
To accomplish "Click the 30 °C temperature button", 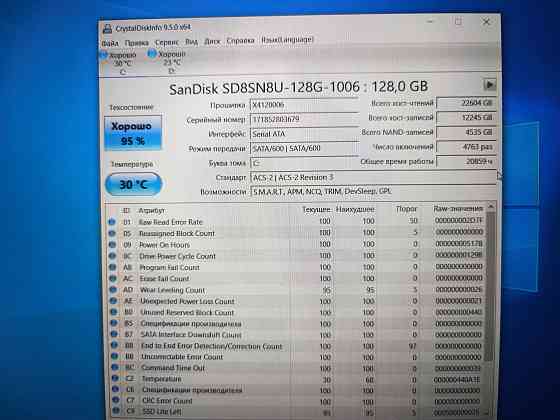I will pos(134,184).
